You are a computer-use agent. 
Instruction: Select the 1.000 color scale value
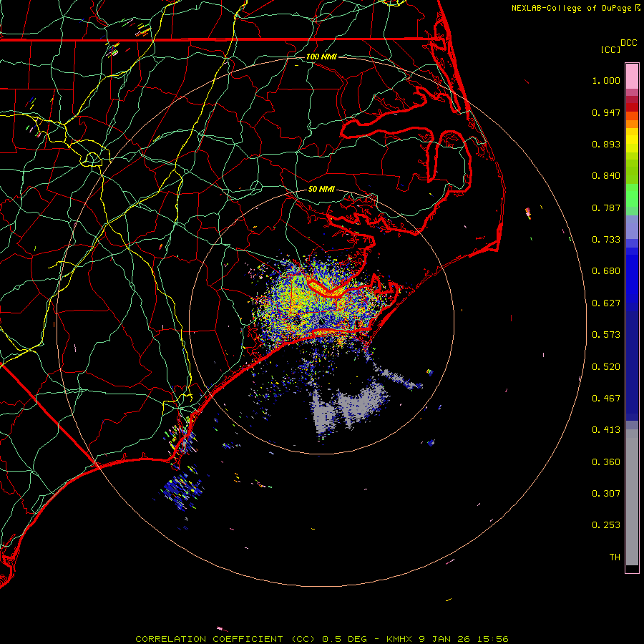606,80
